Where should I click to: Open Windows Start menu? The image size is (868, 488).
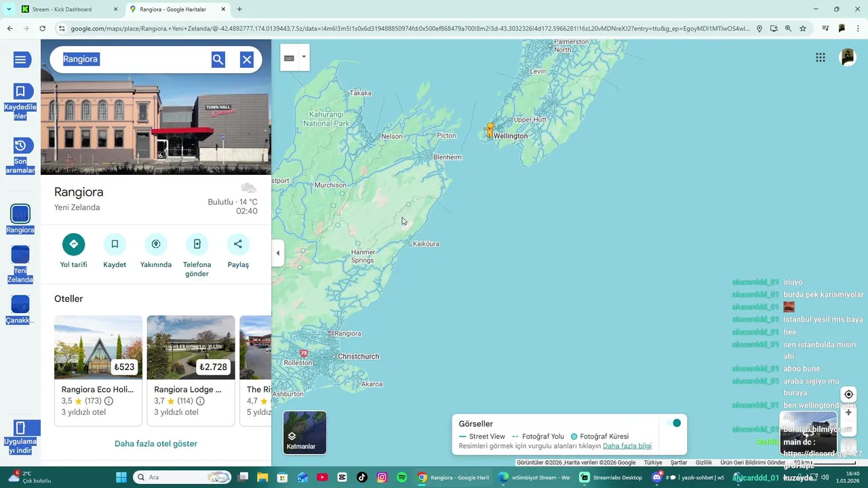[121, 477]
